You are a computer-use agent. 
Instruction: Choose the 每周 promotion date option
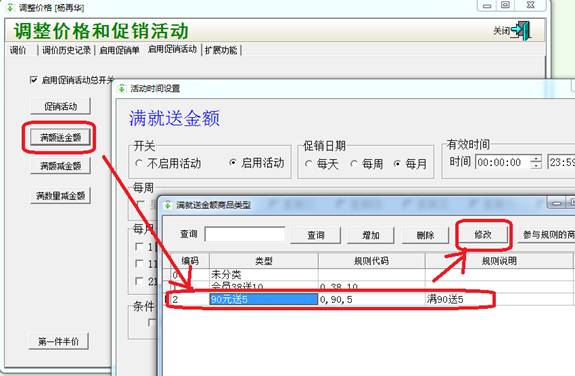[354, 164]
